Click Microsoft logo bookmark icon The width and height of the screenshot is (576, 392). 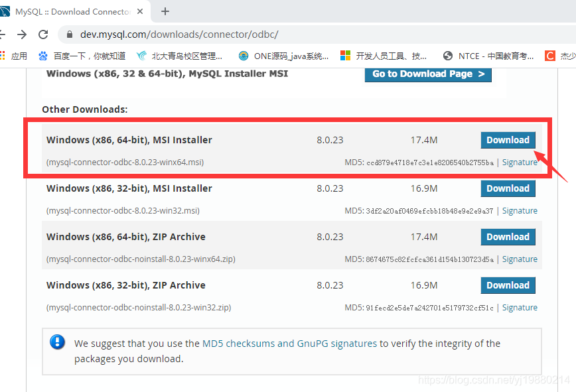[345, 56]
